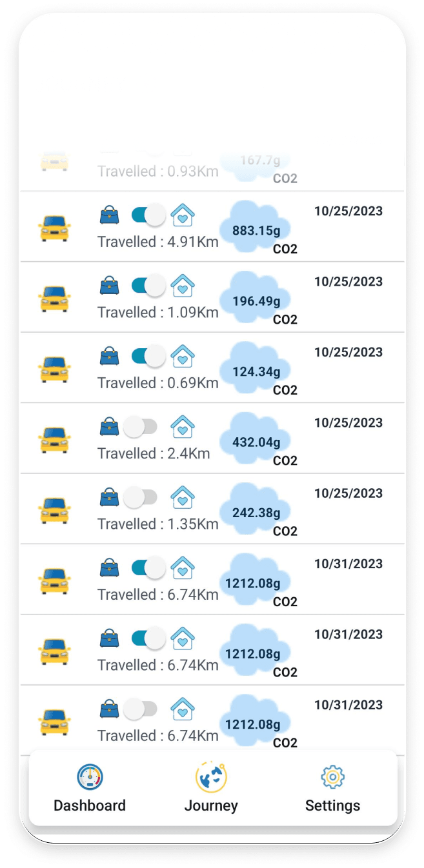The image size is (424, 868).
Task: Click home icon on 1.35Km trip
Action: tap(183, 497)
